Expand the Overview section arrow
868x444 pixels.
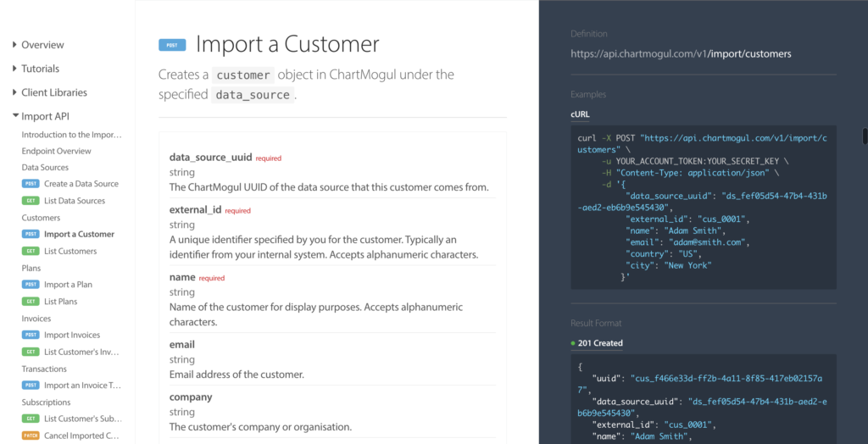14,45
